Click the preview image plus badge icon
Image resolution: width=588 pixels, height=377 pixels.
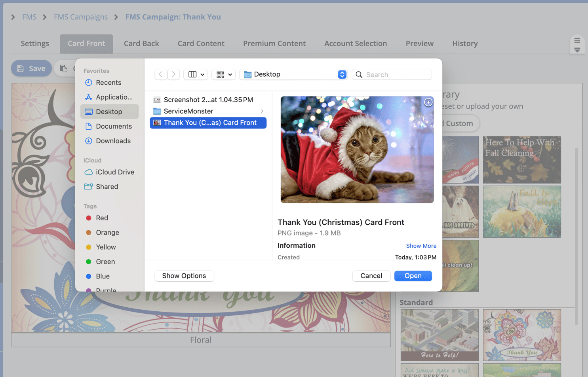click(x=428, y=102)
